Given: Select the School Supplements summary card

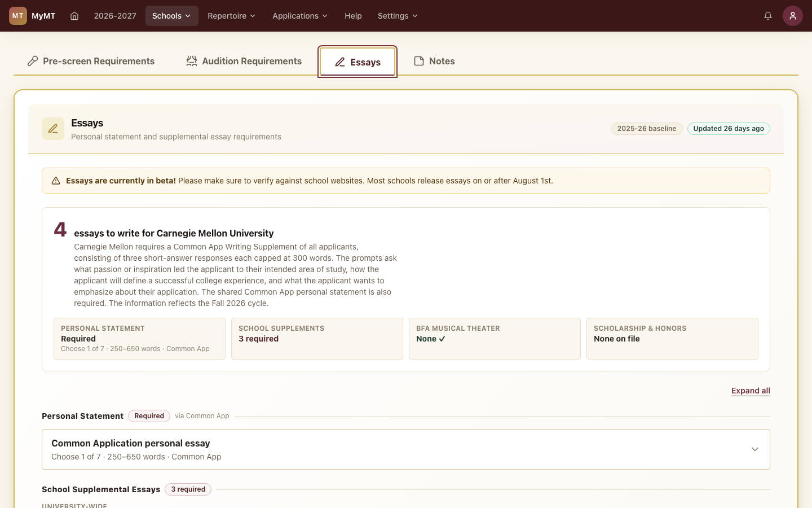Looking at the screenshot, I should tap(317, 339).
